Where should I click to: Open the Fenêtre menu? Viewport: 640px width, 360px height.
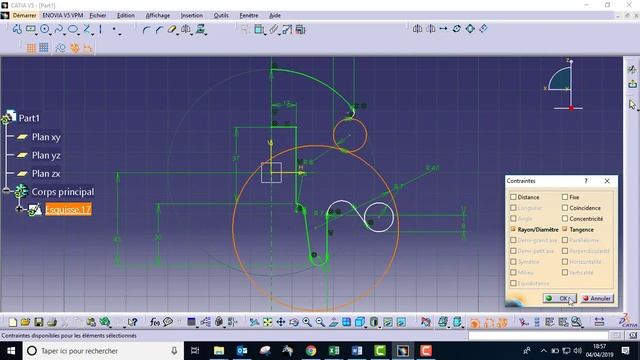pyautogui.click(x=249, y=16)
